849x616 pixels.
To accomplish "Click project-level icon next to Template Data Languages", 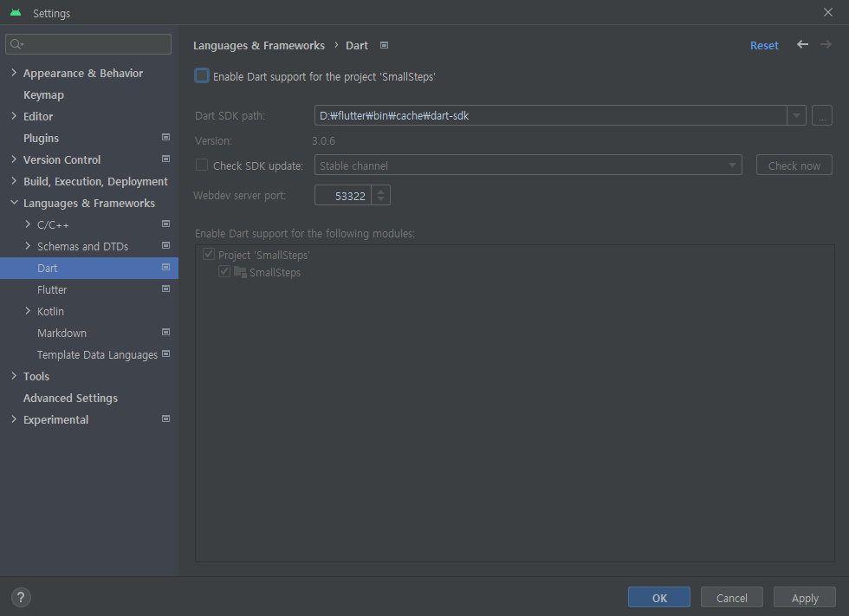I will coord(165,354).
